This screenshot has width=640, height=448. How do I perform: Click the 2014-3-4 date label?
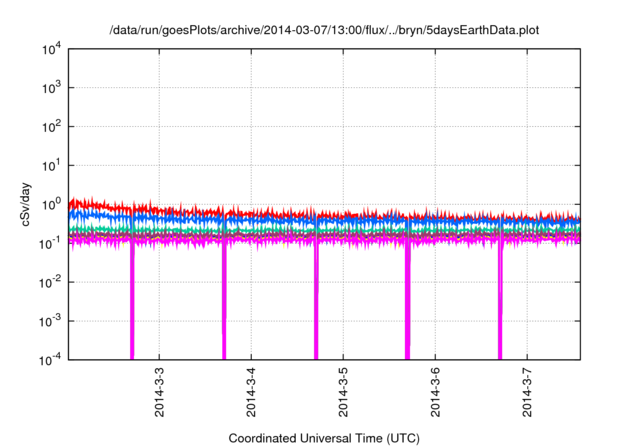[x=251, y=392]
